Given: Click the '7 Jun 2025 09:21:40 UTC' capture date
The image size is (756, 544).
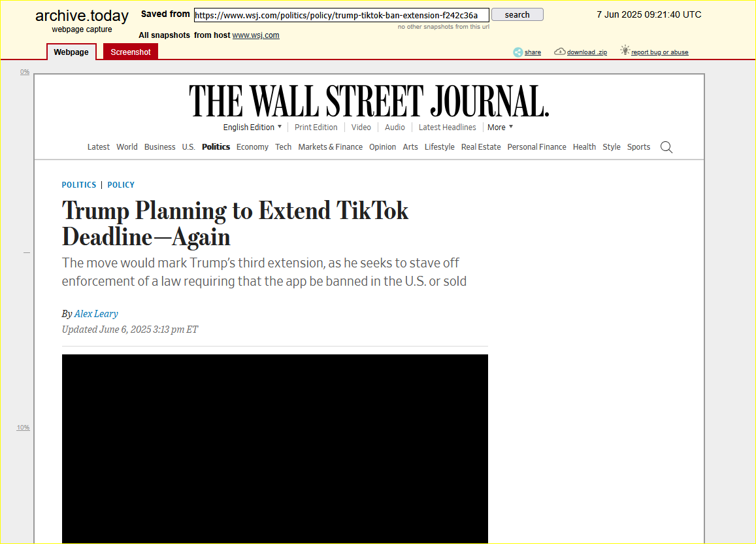Looking at the screenshot, I should click(x=649, y=14).
